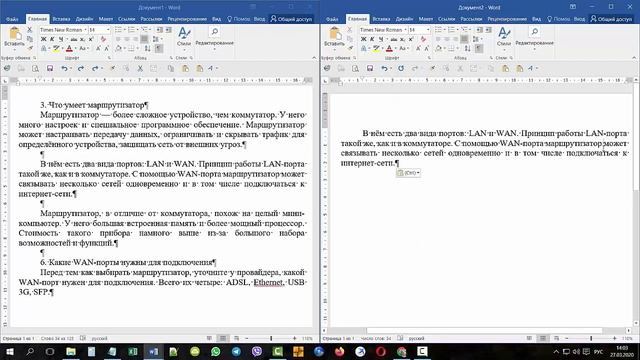Open Редактирование search group in Документ1 window
This screenshot has height=360, width=640.
tap(214, 38)
